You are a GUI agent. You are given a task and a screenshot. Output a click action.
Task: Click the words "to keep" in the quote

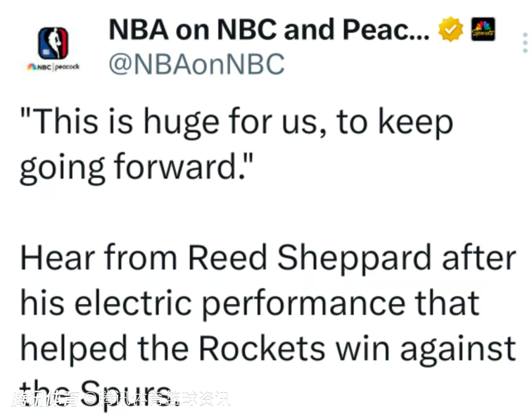394,123
